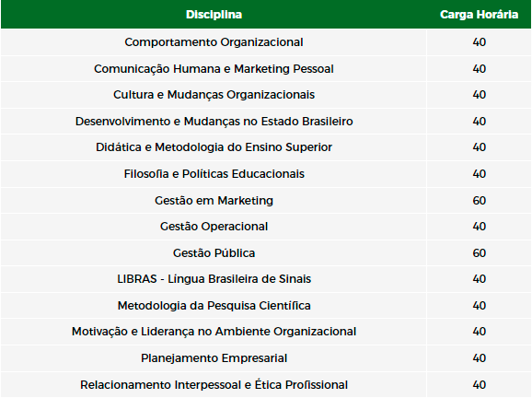The image size is (532, 398).
Task: Select LIBRAS - Língua Brasileira de Sinais
Action: (x=214, y=279)
